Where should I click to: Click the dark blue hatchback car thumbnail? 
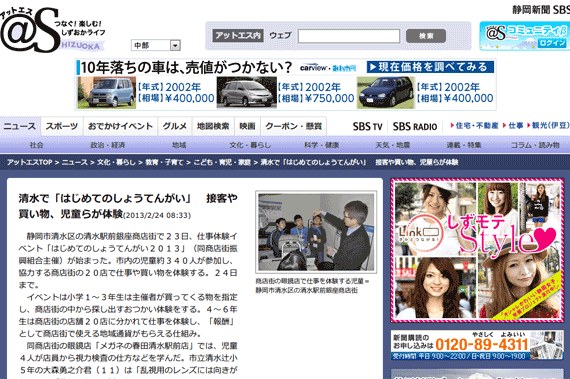pyautogui.click(x=386, y=92)
